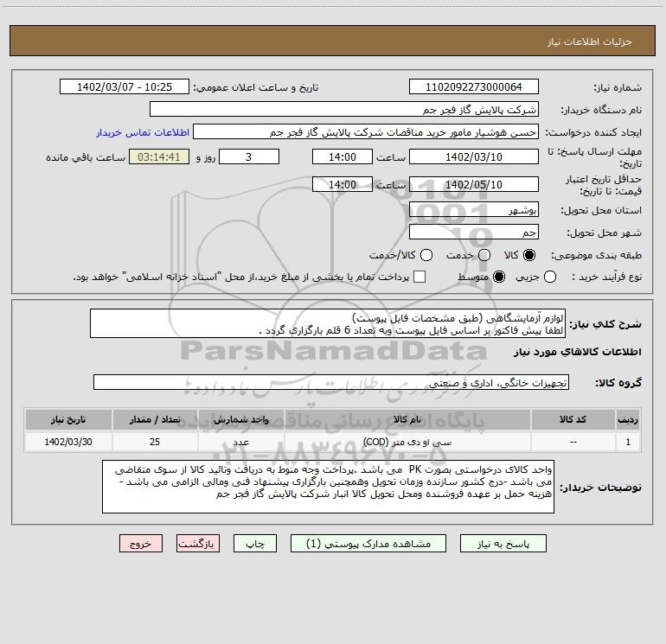Click the چاپ print button
Viewport: 666px width, 644px height.
coord(255,544)
